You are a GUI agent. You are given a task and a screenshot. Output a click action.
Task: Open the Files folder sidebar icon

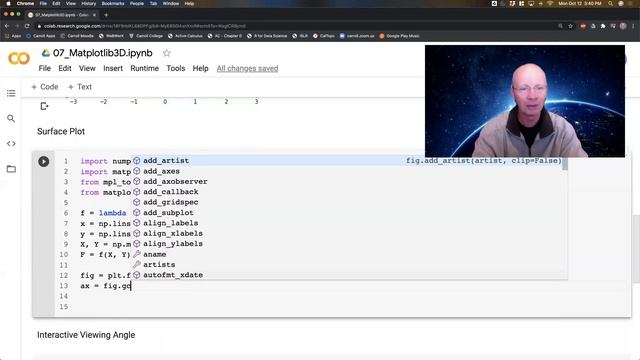pyautogui.click(x=11, y=169)
